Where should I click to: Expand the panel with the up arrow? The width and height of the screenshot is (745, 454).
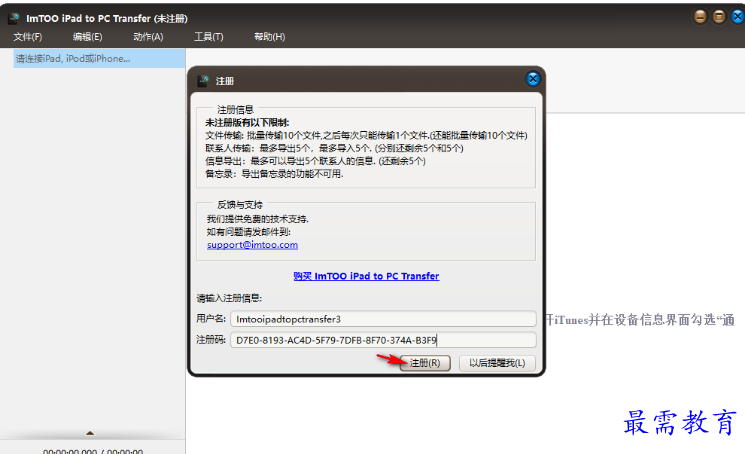point(90,433)
